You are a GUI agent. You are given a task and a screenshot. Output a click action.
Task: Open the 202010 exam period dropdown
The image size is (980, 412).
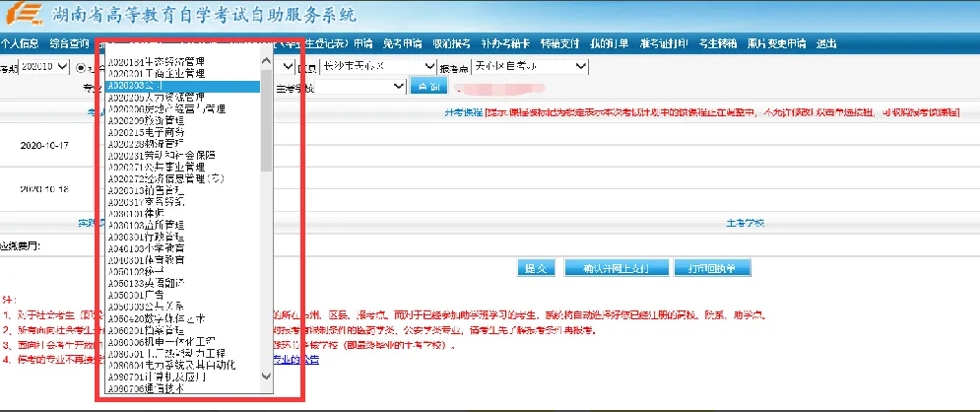coord(45,66)
